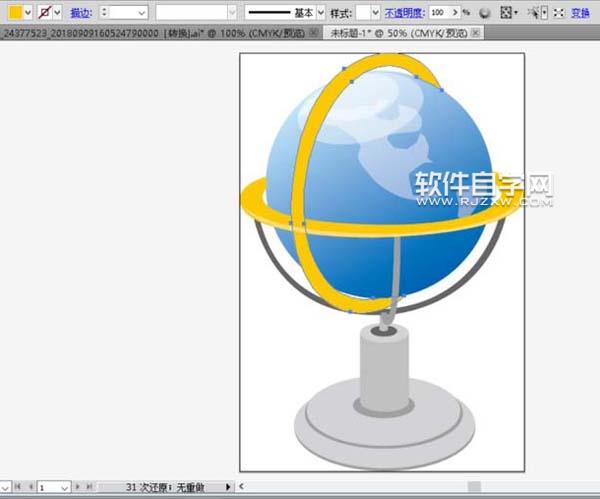Click the 基本 brush definition preview
The image size is (600, 499).
click(281, 13)
